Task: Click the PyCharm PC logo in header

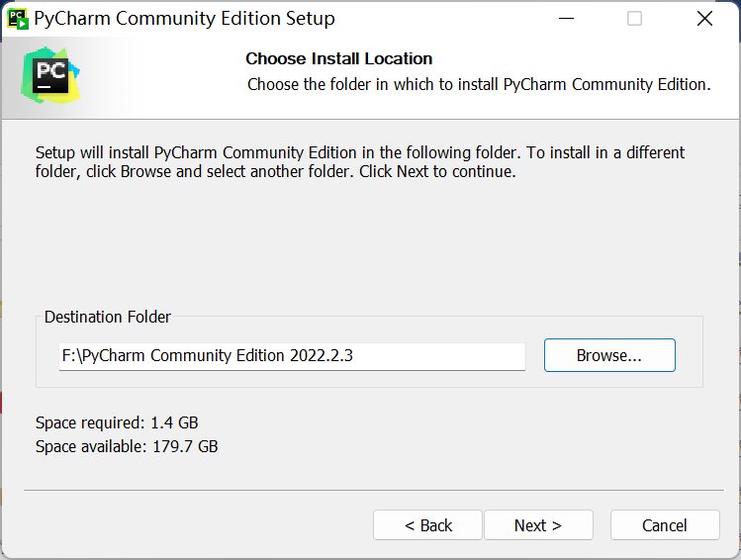Action: pos(50,75)
